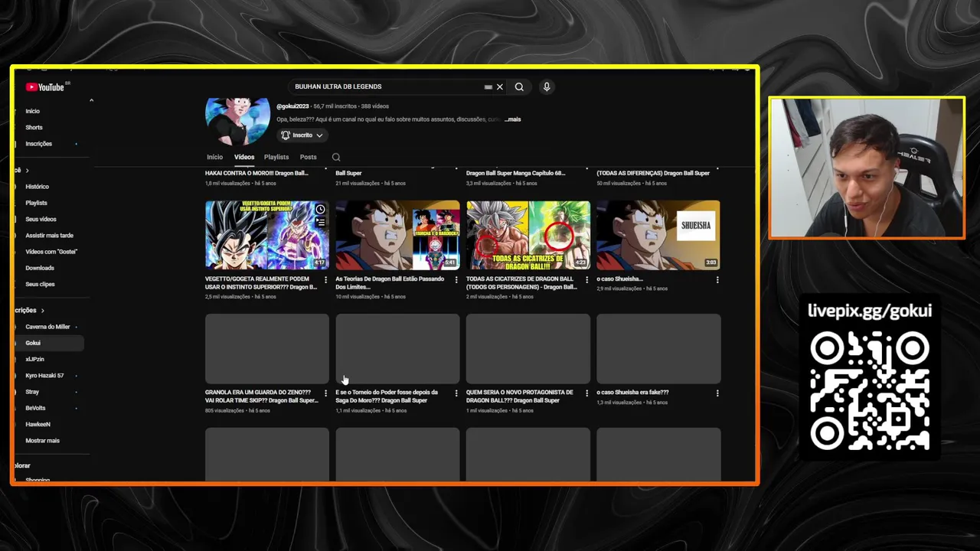Select the Vídeos tab

244,157
